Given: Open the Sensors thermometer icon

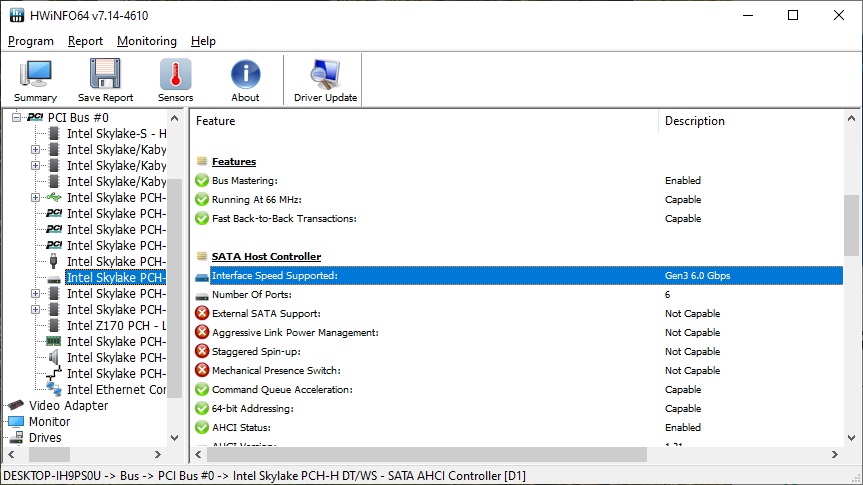Looking at the screenshot, I should (175, 81).
